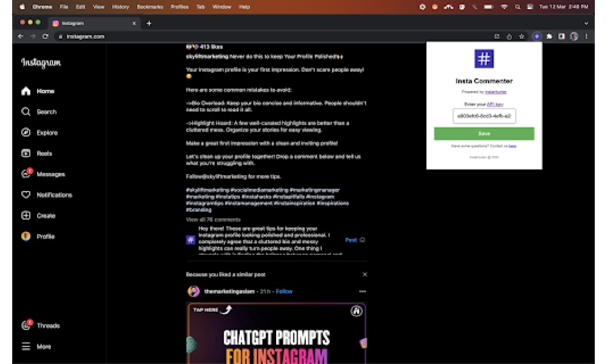This screenshot has width=607, height=364.
Task: Open the ChatGPT Prompts post image
Action: pyautogui.click(x=276, y=333)
